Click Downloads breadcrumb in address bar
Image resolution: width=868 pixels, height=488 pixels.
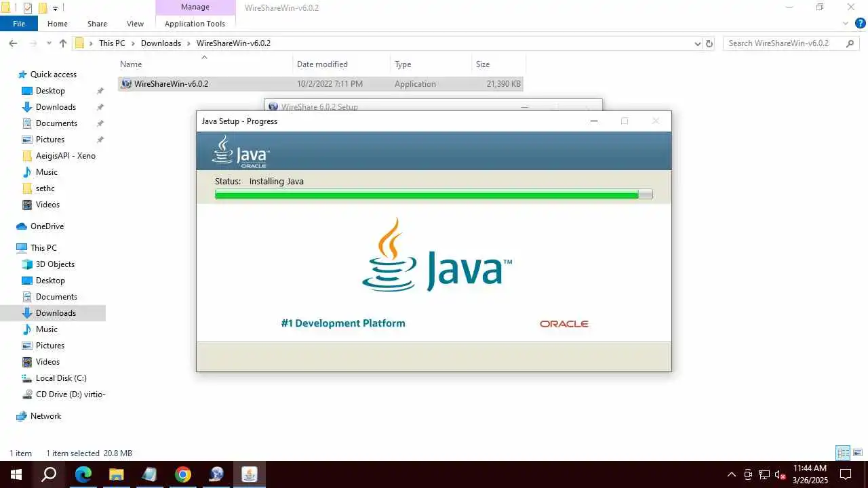click(161, 43)
